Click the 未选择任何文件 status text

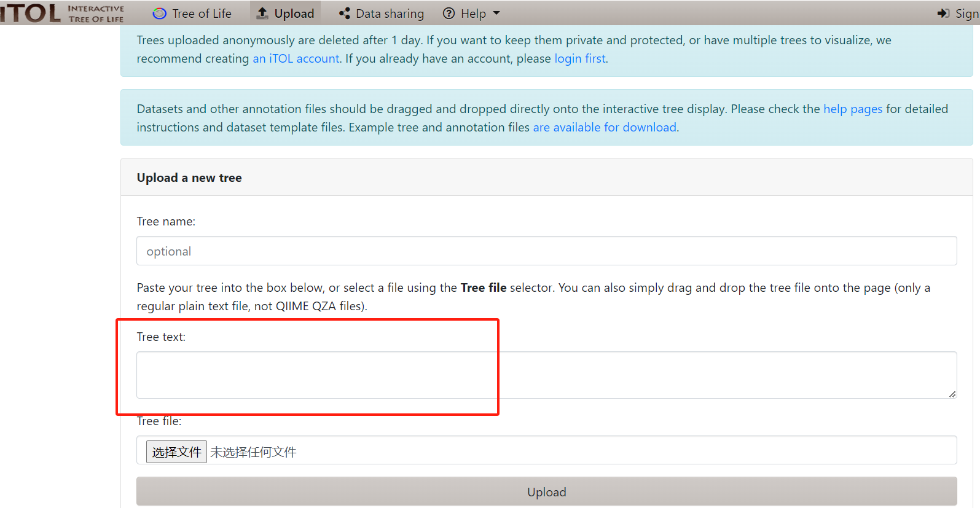pyautogui.click(x=253, y=452)
